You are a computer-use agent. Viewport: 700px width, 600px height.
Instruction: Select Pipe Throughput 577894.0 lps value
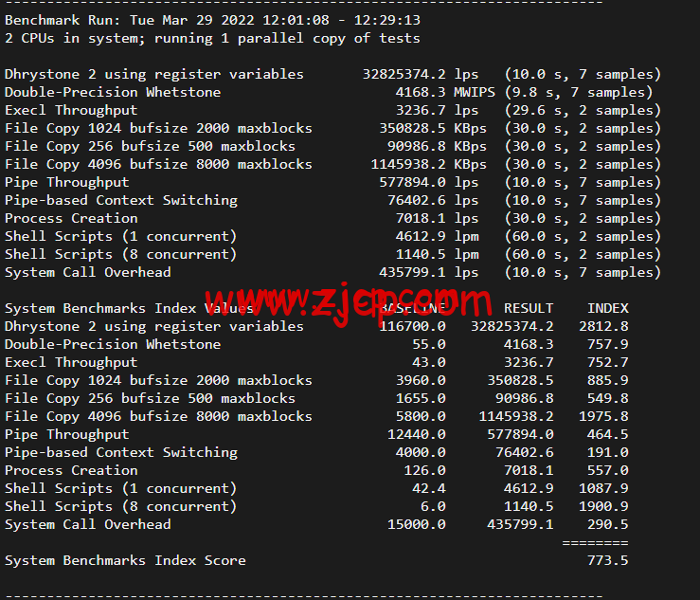(x=428, y=182)
